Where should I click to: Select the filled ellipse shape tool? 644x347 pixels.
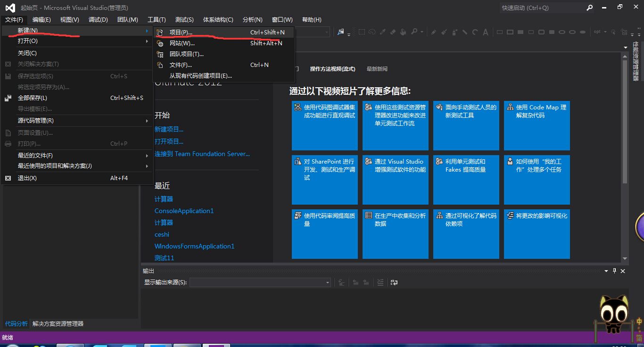(x=583, y=32)
